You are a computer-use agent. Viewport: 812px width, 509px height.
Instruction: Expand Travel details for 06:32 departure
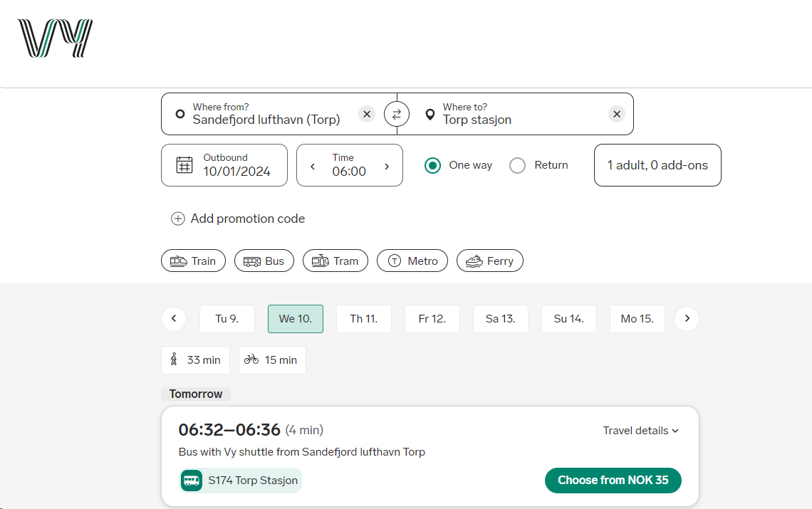(x=640, y=431)
